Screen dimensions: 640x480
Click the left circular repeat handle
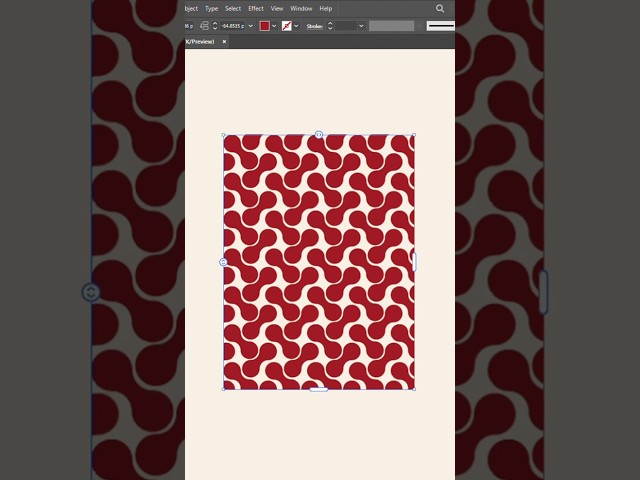(x=223, y=262)
